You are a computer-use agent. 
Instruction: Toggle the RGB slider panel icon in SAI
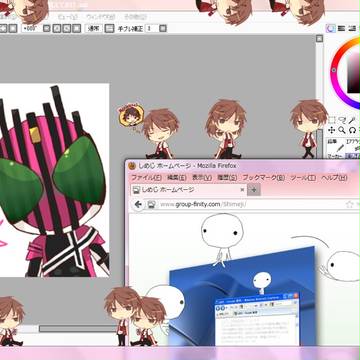[x=341, y=29]
